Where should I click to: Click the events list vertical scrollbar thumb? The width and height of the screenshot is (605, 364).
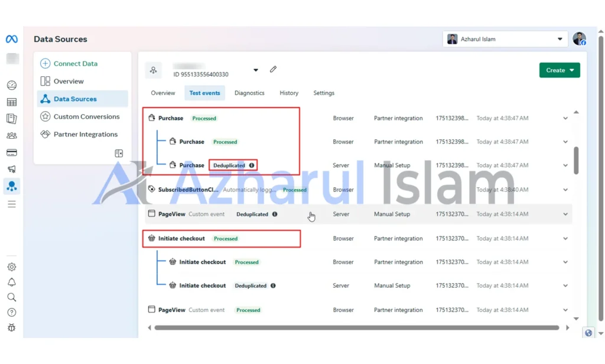pyautogui.click(x=576, y=160)
